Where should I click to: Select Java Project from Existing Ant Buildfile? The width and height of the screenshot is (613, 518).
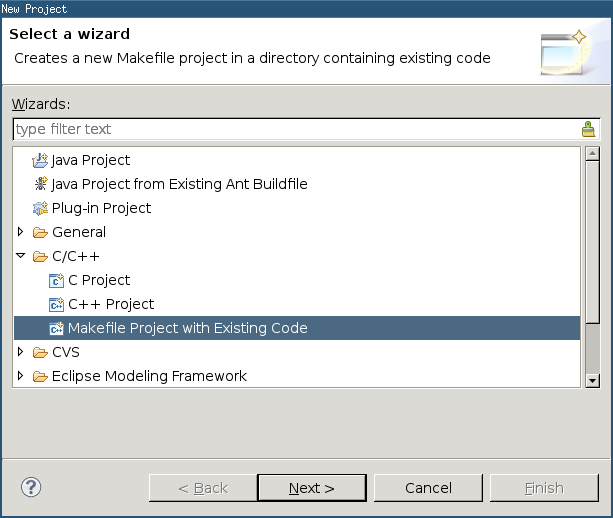(179, 184)
